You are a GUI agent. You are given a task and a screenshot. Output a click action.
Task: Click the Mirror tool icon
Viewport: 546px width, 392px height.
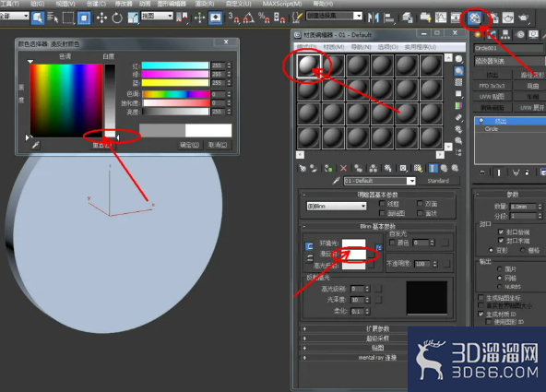373,18
